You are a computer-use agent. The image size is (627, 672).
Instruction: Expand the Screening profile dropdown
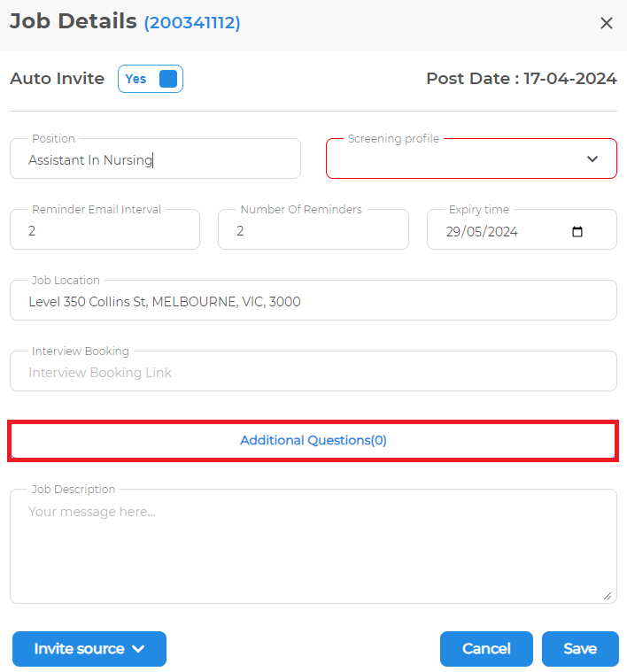point(471,158)
